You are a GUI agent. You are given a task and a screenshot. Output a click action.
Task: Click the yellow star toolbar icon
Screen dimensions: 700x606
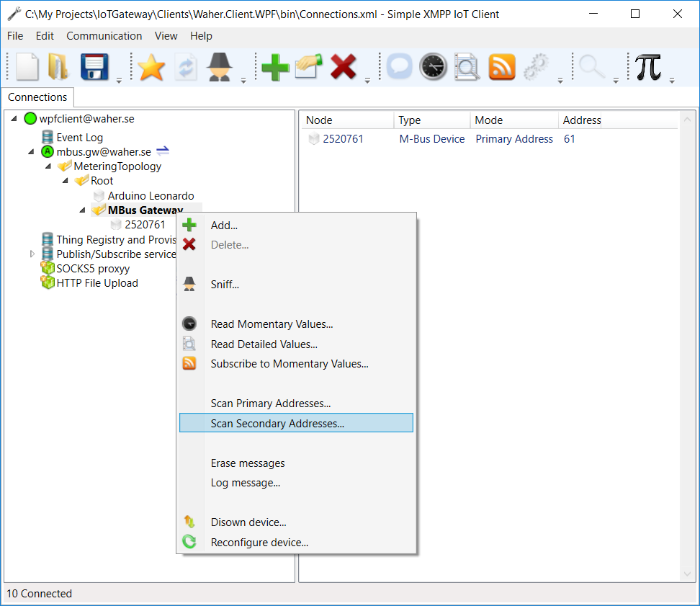tap(151, 67)
